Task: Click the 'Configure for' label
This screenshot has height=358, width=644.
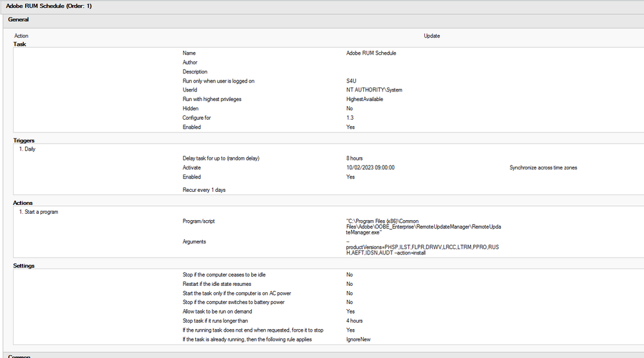Action: (x=196, y=117)
